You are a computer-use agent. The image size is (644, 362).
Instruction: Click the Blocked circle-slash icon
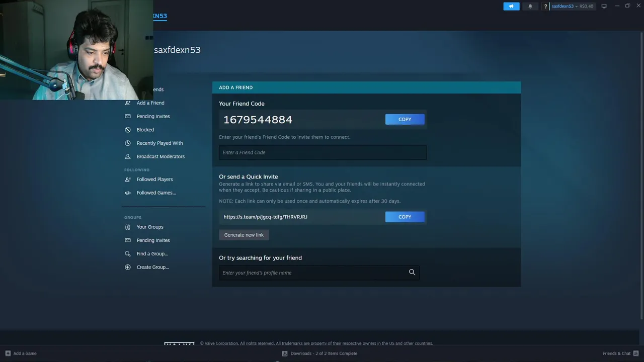click(x=128, y=130)
